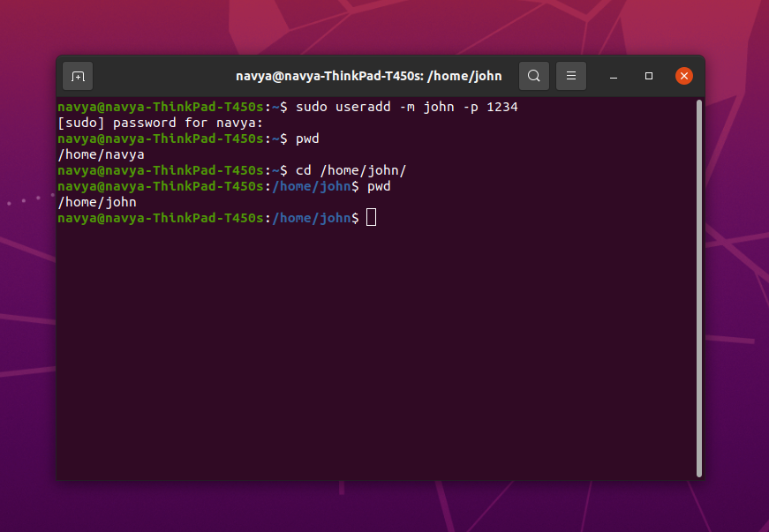Open a new terminal tab
The image size is (769, 532).
coord(77,76)
